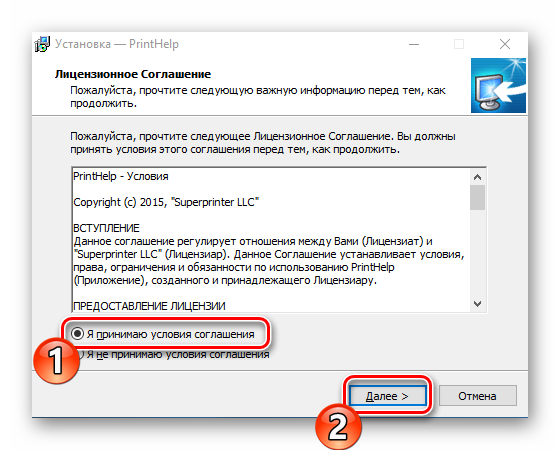This screenshot has height=450, width=560.
Task: Click the setup wizard computer image
Action: pyautogui.click(x=498, y=86)
